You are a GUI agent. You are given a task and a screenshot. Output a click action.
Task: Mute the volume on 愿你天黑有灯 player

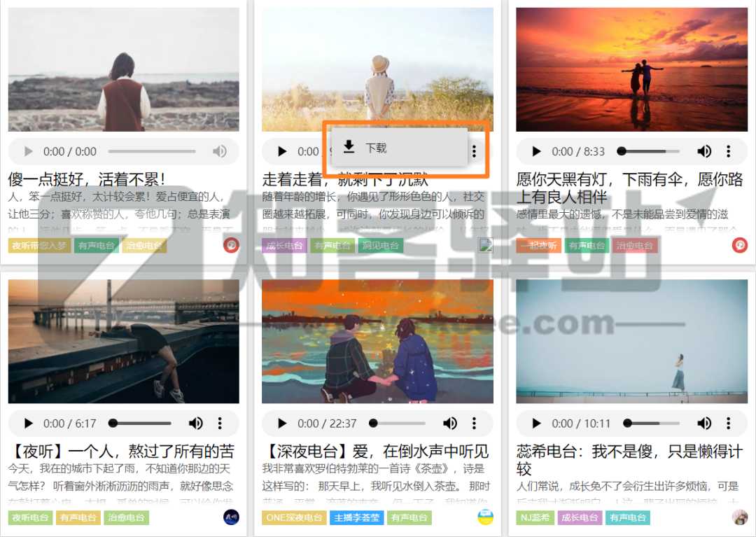point(704,151)
